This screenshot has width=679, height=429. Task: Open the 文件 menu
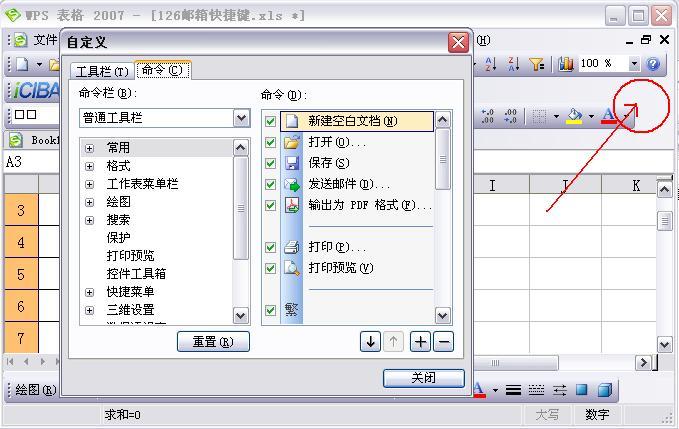click(45, 40)
